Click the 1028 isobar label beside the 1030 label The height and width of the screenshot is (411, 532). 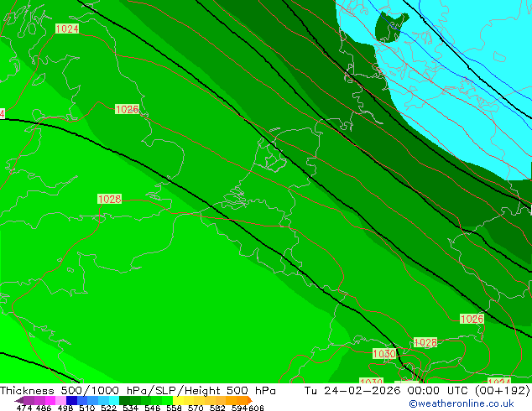425,342
